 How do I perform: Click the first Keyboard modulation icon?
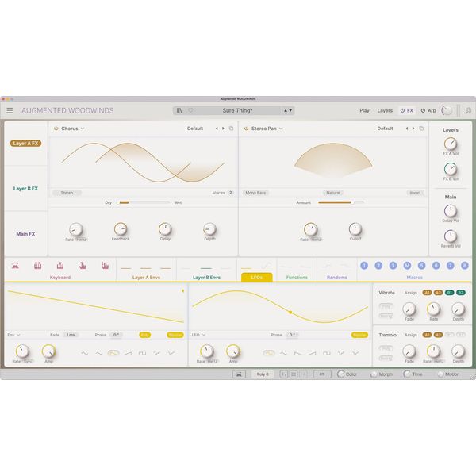[x=15, y=266]
